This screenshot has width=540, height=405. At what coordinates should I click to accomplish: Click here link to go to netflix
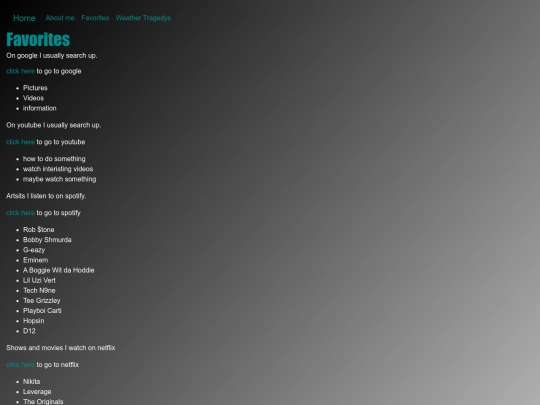click(x=20, y=365)
